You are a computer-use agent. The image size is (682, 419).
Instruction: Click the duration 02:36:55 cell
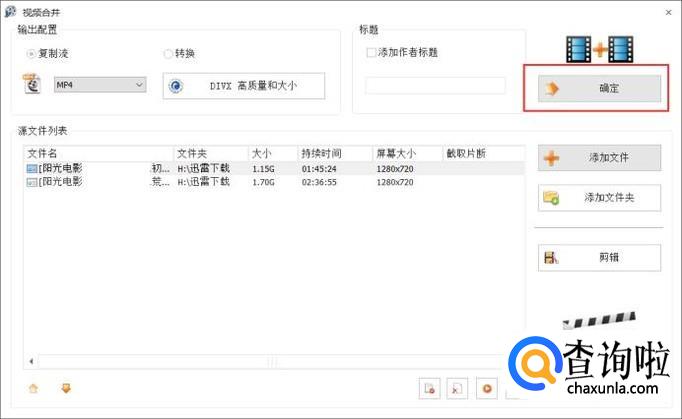click(319, 182)
